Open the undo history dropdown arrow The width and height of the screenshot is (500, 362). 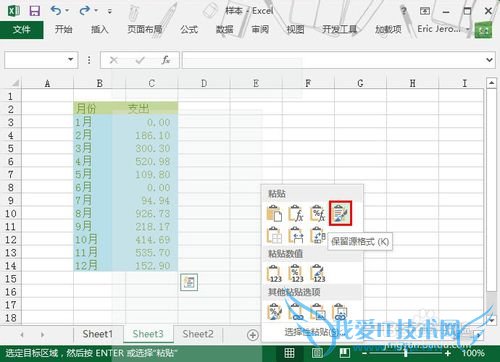tap(67, 11)
